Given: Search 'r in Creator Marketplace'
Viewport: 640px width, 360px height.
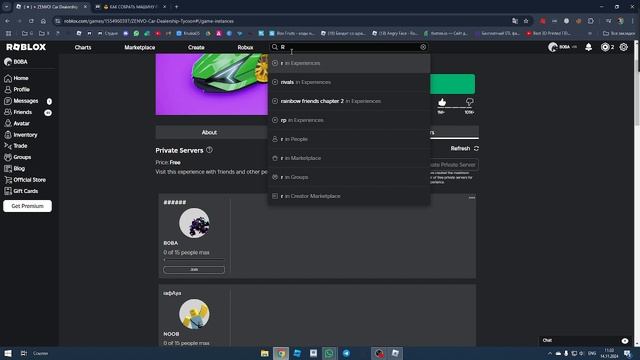Looking at the screenshot, I should pyautogui.click(x=349, y=196).
